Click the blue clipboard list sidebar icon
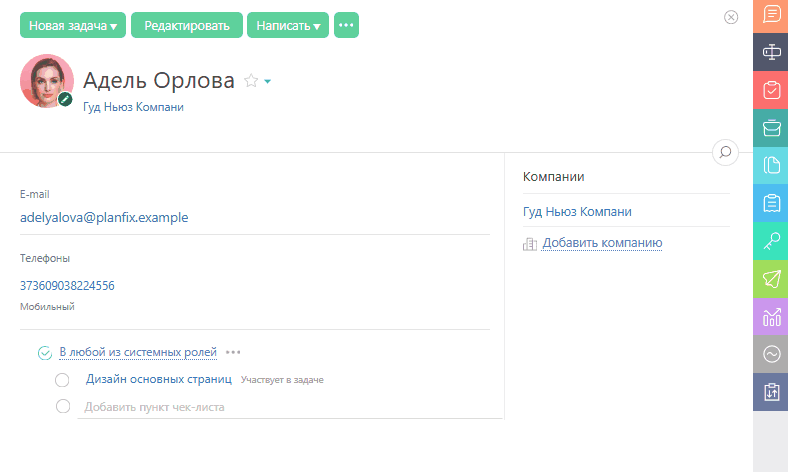Image resolution: width=788 pixels, height=472 pixels. pos(770,203)
